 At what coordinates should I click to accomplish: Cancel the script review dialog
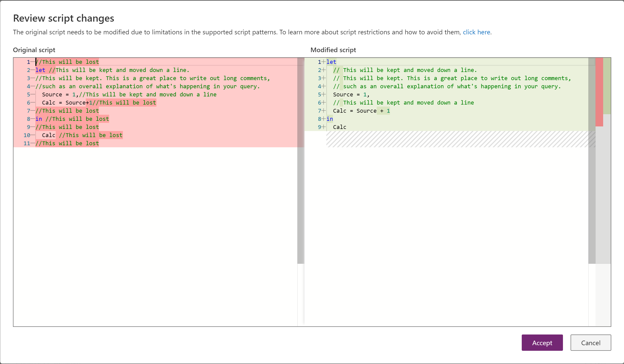(591, 343)
